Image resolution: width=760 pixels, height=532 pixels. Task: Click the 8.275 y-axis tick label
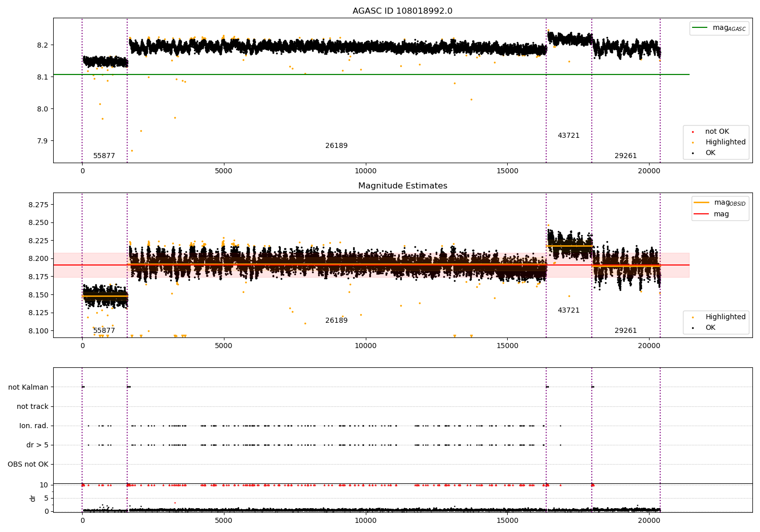click(38, 205)
